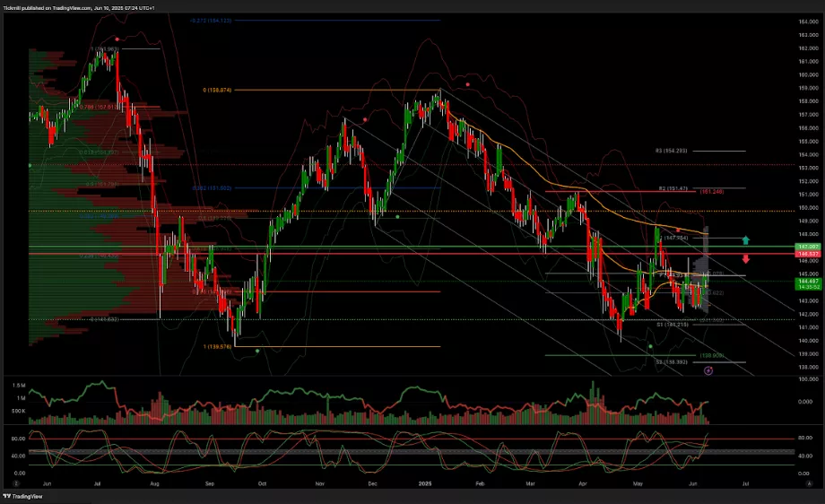Click the current price 144.497 label
This screenshot has height=504, width=825.
click(x=809, y=281)
